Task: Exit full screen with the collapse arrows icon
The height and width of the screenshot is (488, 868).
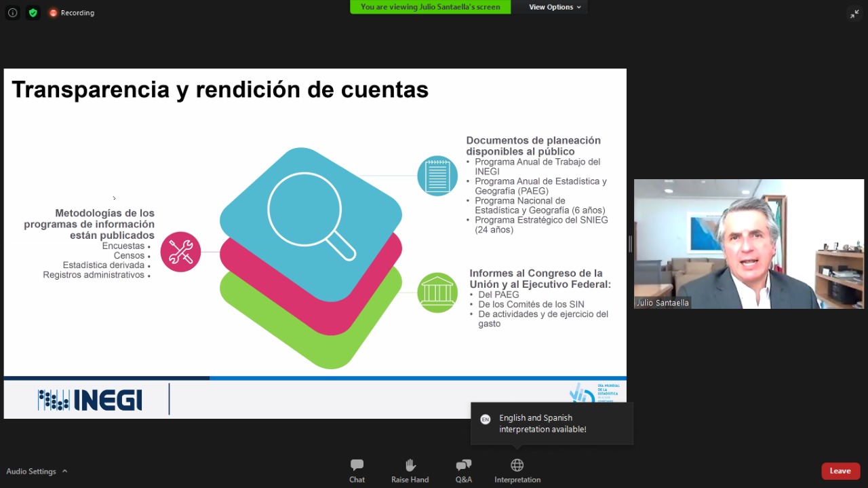Action: 854,14
